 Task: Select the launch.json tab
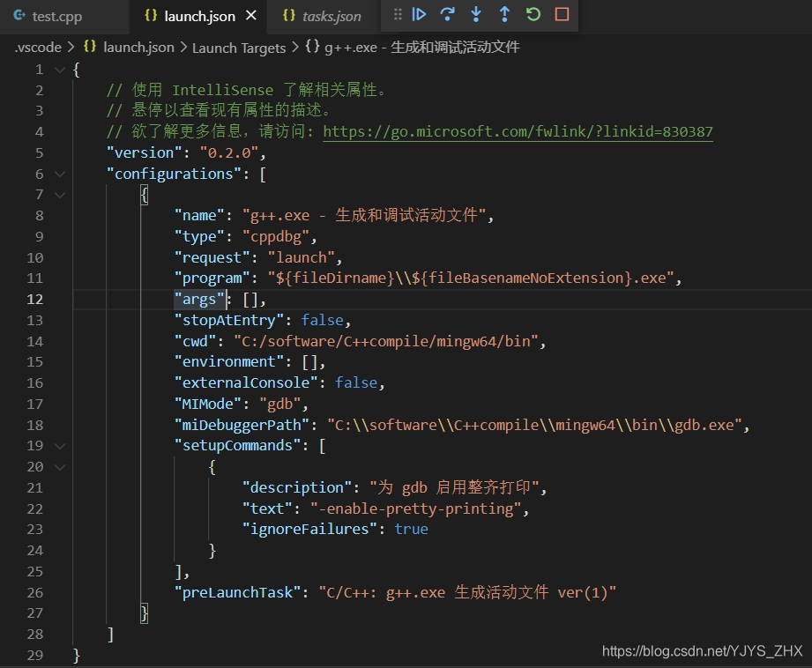click(x=199, y=16)
